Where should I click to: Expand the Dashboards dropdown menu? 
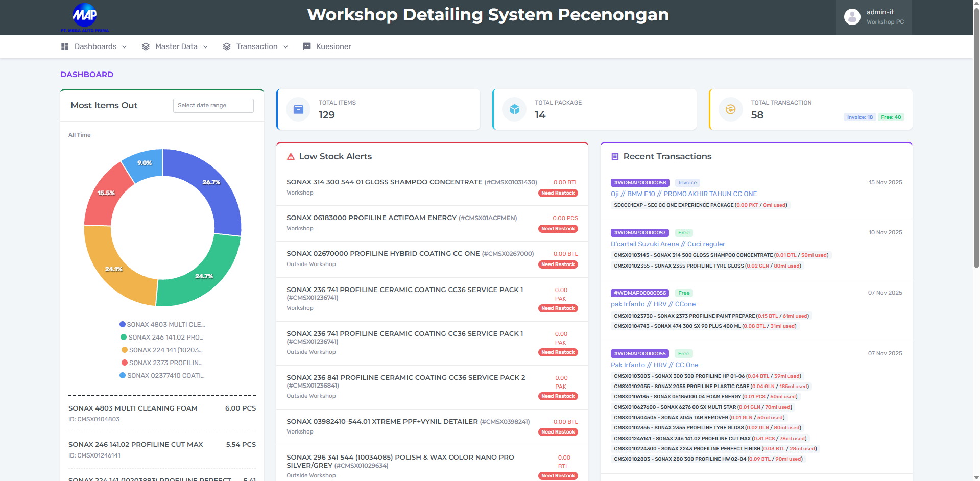[95, 46]
